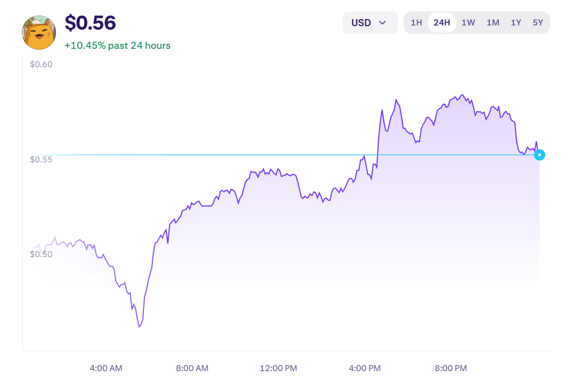The image size is (569, 392).
Task: Click the 12:00 PM time axis label
Action: pos(278,368)
